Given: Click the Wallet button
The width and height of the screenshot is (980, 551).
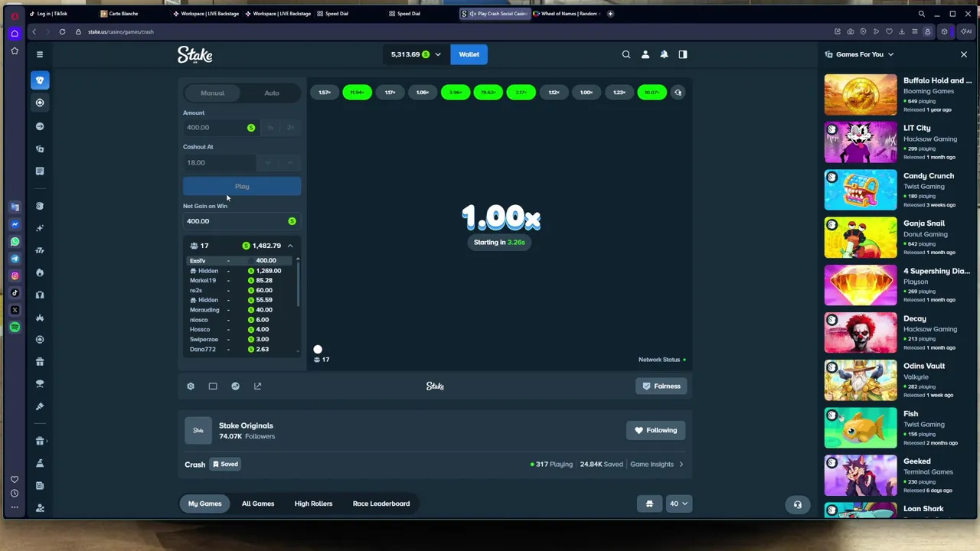Looking at the screenshot, I should click(469, 54).
